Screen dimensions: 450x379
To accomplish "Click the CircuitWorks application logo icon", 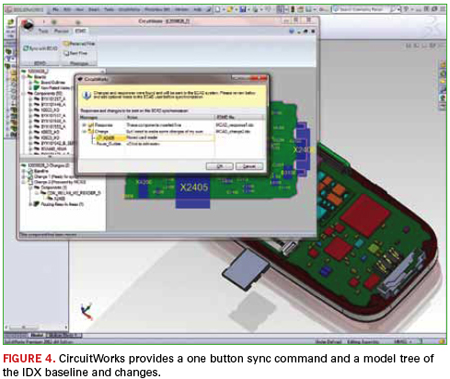I will tap(28, 24).
